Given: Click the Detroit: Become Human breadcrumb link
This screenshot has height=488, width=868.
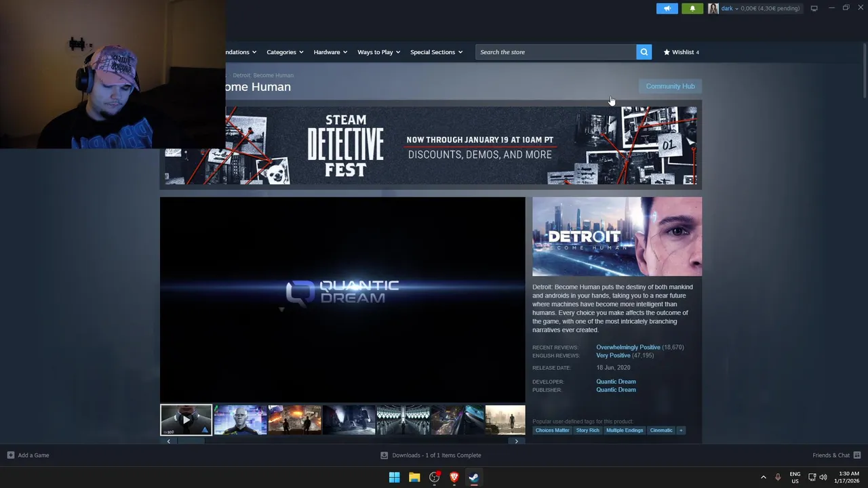Looking at the screenshot, I should (x=263, y=75).
